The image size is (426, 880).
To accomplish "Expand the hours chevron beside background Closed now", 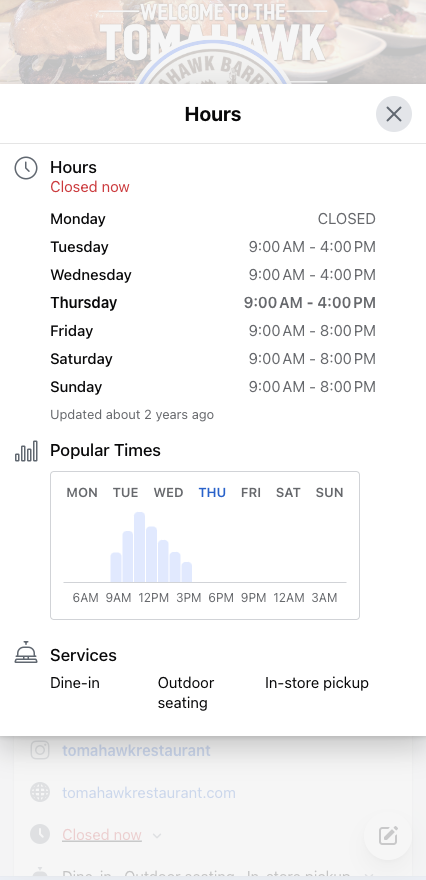I will (x=157, y=836).
